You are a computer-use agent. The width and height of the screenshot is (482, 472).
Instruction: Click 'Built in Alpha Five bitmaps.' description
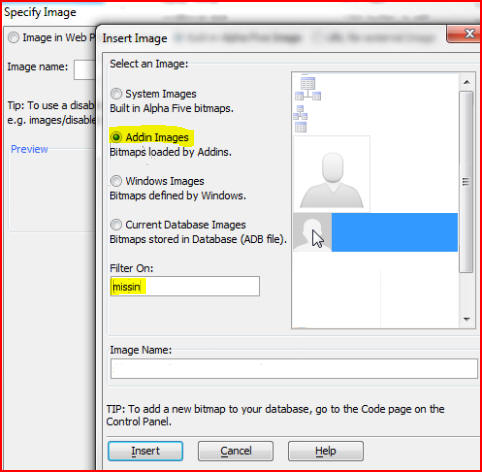click(x=172, y=108)
